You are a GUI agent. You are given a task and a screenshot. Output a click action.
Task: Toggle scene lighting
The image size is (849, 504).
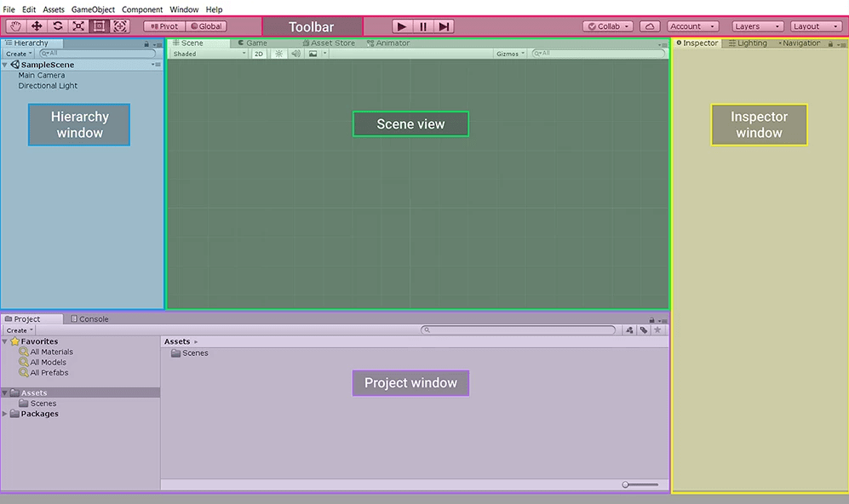point(278,53)
